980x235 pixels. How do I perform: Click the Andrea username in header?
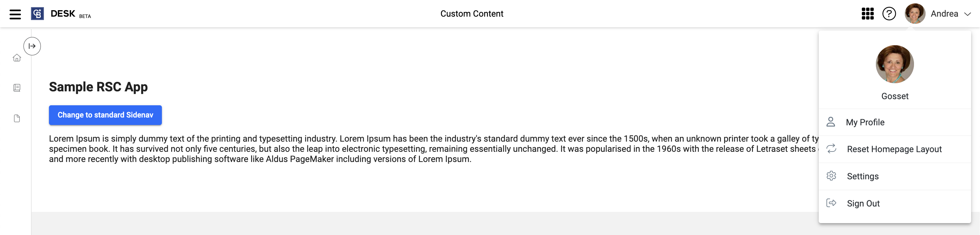click(944, 14)
